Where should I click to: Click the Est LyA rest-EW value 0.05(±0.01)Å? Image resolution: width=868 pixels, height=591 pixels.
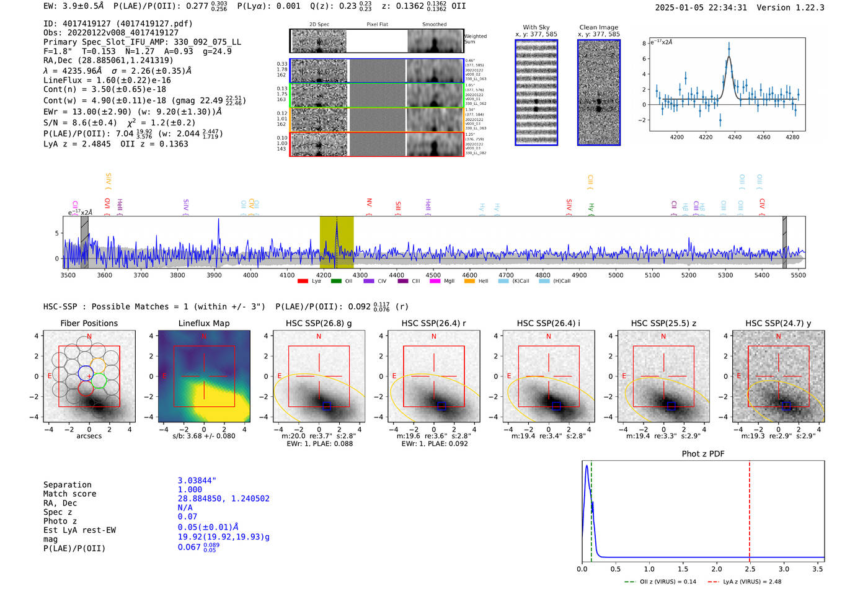coord(208,527)
